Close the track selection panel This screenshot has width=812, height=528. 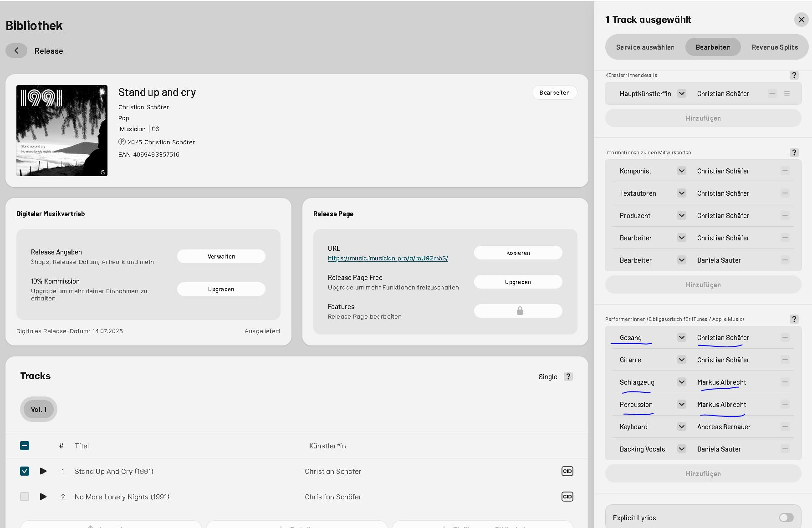click(x=802, y=20)
